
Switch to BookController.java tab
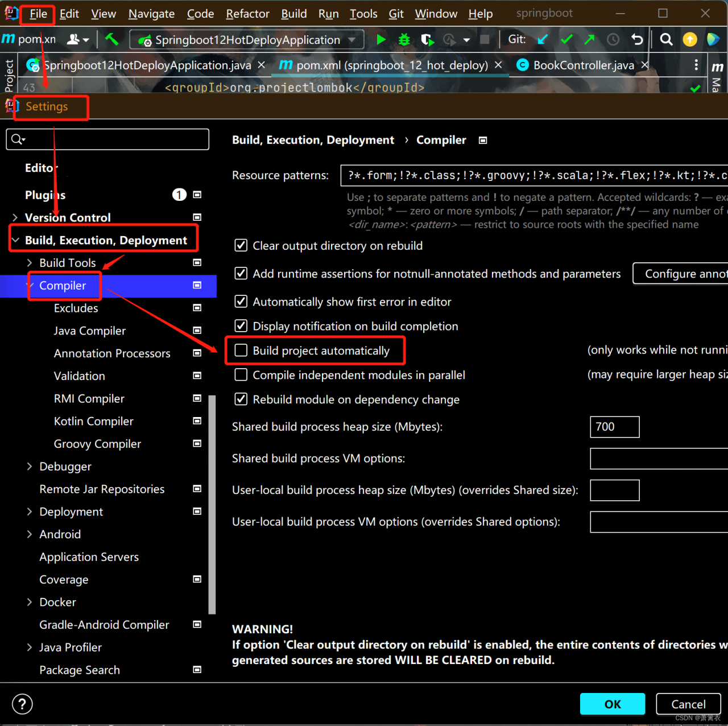pyautogui.click(x=584, y=65)
